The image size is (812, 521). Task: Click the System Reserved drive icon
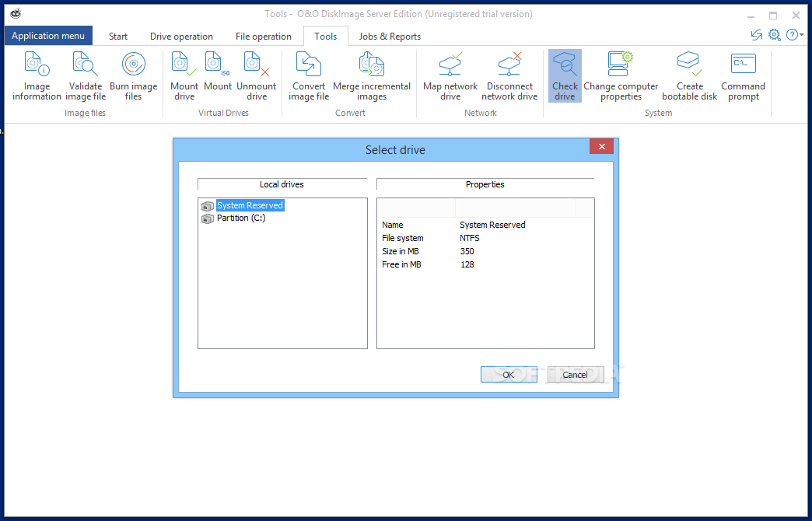coord(208,205)
